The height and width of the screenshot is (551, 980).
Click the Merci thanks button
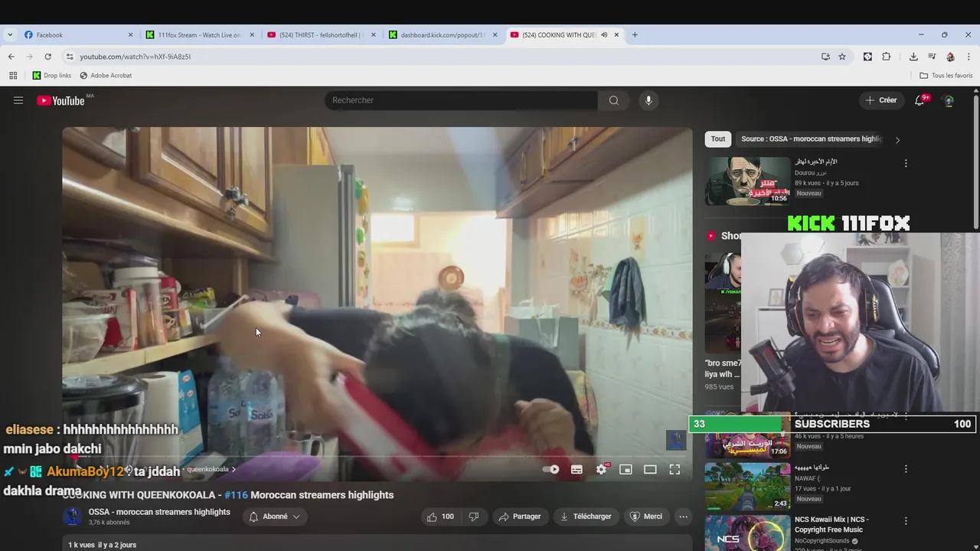[x=646, y=517]
